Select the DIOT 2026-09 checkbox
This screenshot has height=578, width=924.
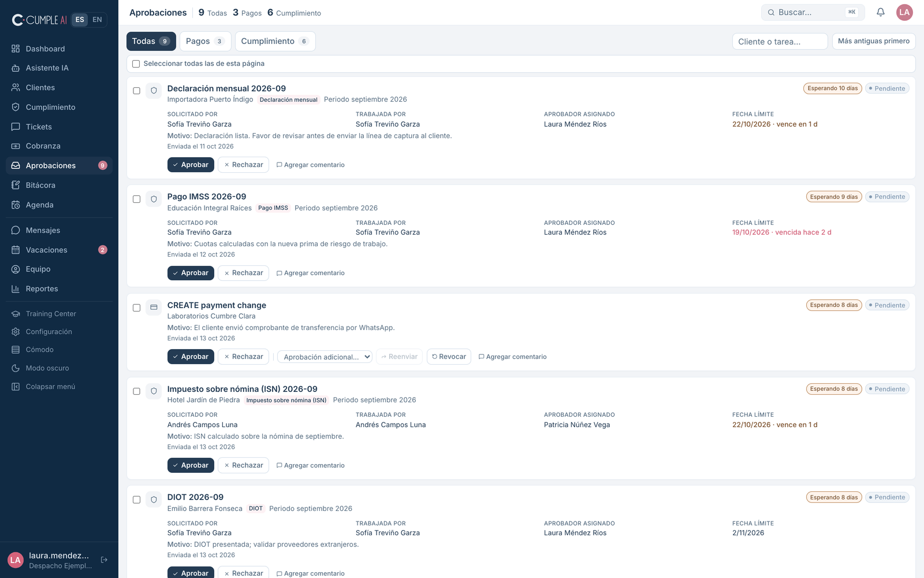137,499
